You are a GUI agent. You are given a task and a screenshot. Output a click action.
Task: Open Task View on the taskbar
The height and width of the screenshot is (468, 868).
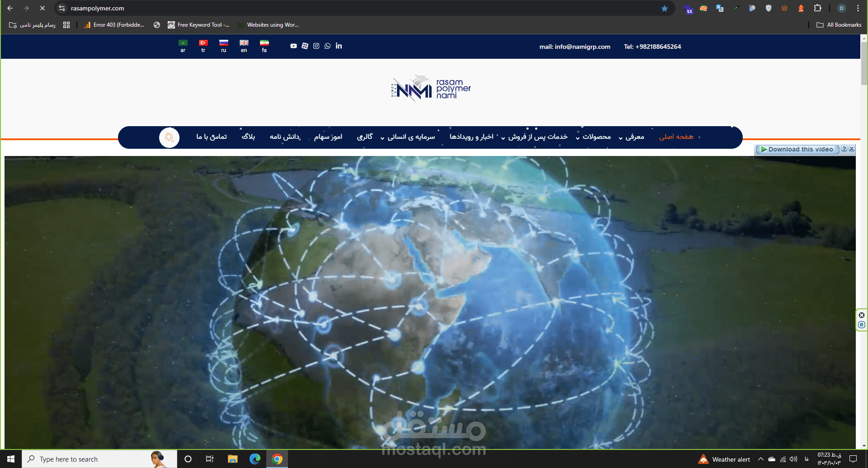(210, 459)
